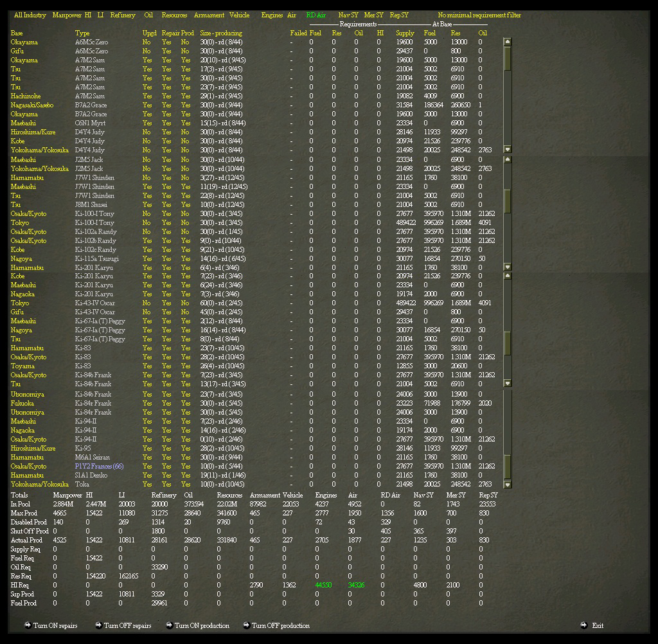Toggle Repair value for Fukuoka Ki-84r Frank
Viewport: 658px width, 644px height.
click(x=166, y=404)
